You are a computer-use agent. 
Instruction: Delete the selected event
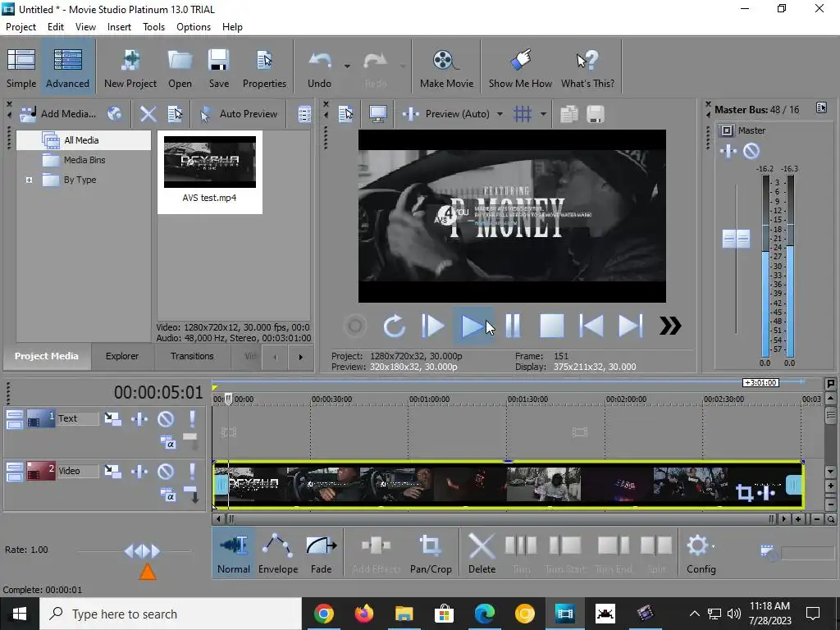pos(482,553)
